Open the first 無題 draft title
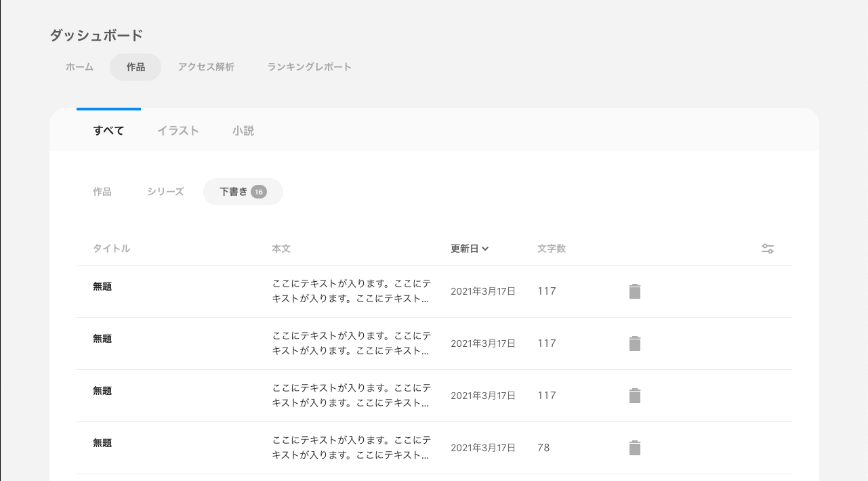 (x=102, y=287)
